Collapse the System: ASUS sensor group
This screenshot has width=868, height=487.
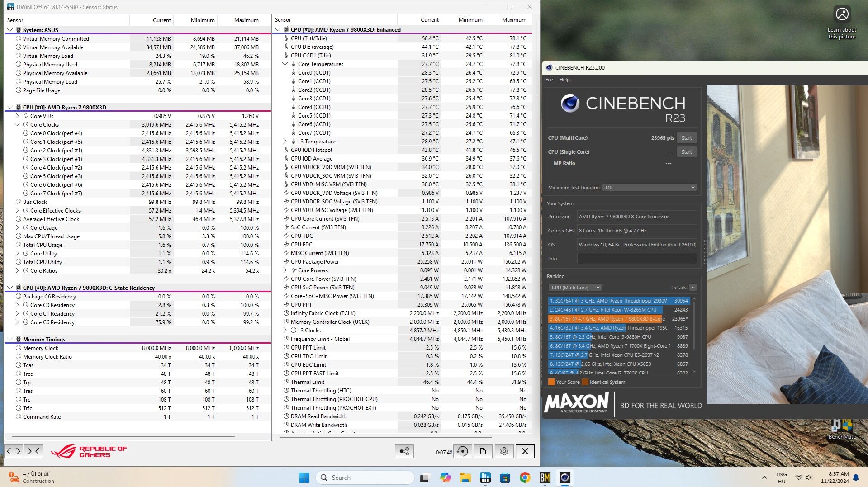tap(10, 30)
